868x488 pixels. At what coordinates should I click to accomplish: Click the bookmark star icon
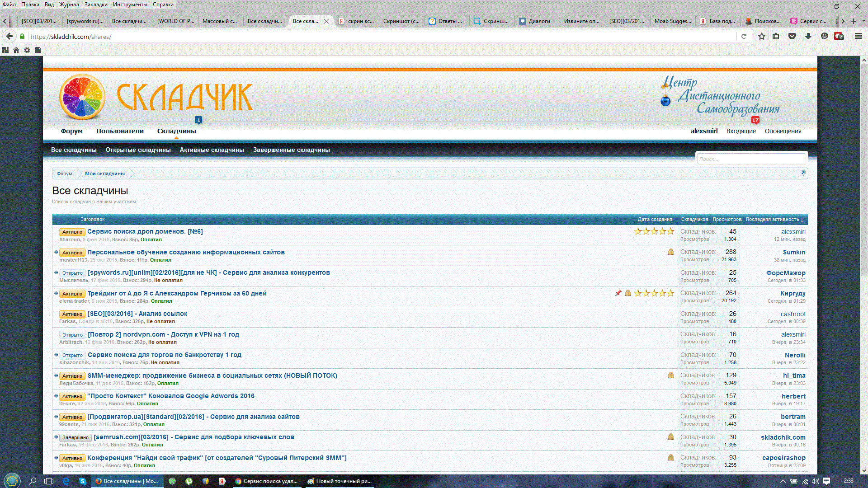pos(762,37)
